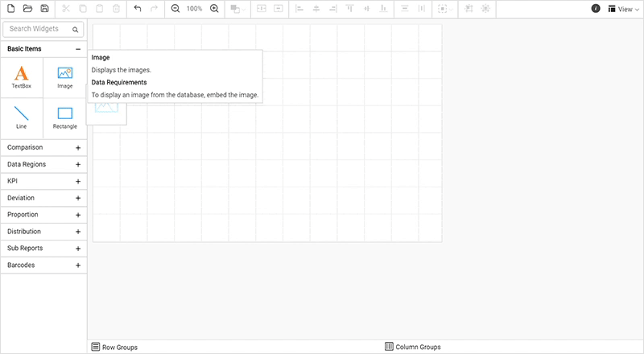Click the zoom level 100% value
The height and width of the screenshot is (354, 644).
point(194,9)
